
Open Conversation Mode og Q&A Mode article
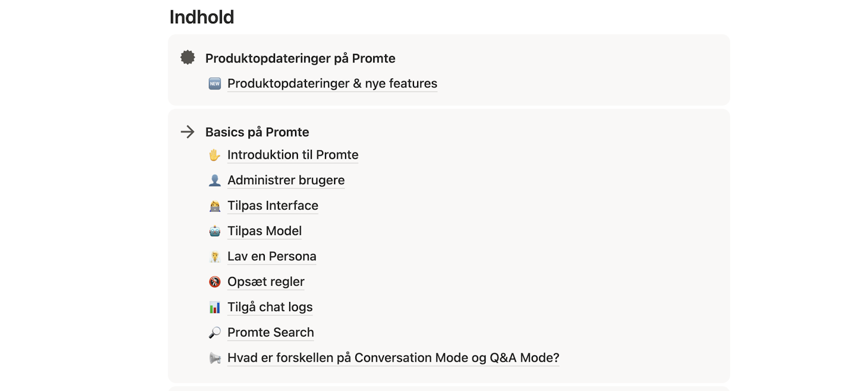[x=393, y=358]
